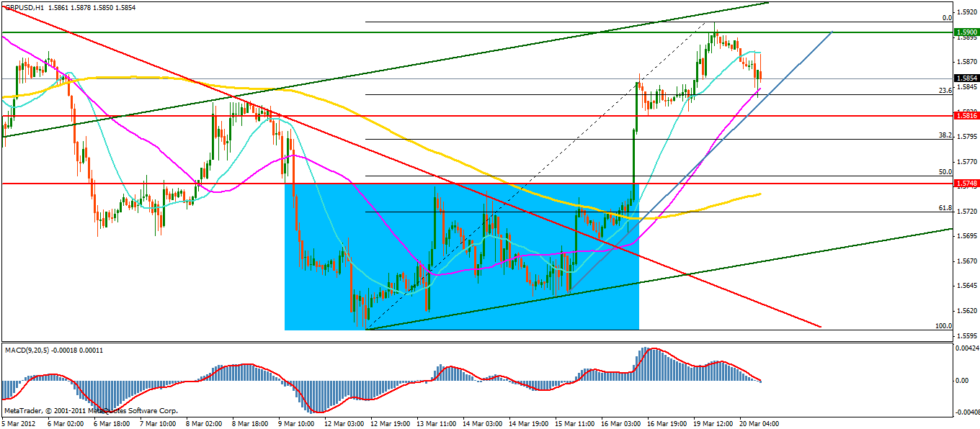Click the black 1.5854 current price label

pos(966,78)
